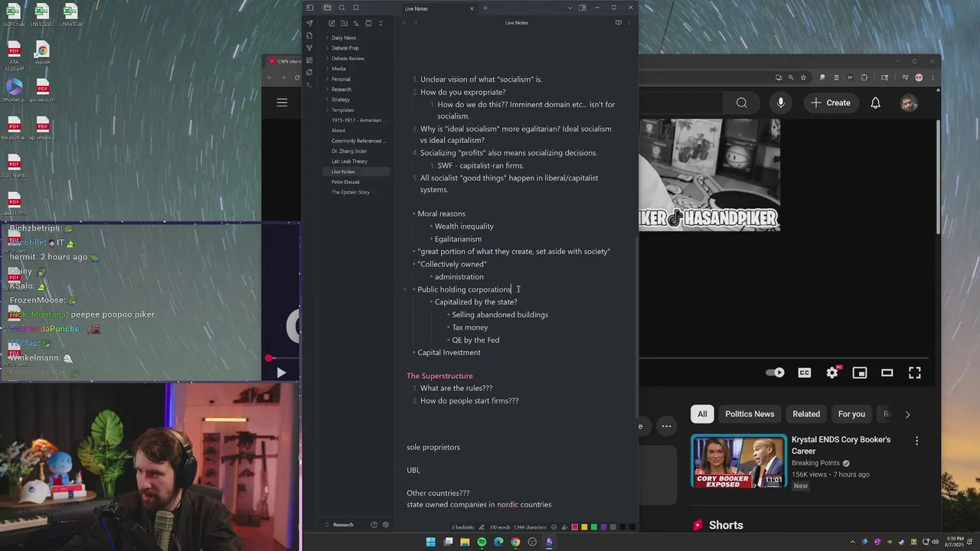Image resolution: width=980 pixels, height=551 pixels.
Task: Create a new folder in Obsidian explorer
Action: [344, 23]
